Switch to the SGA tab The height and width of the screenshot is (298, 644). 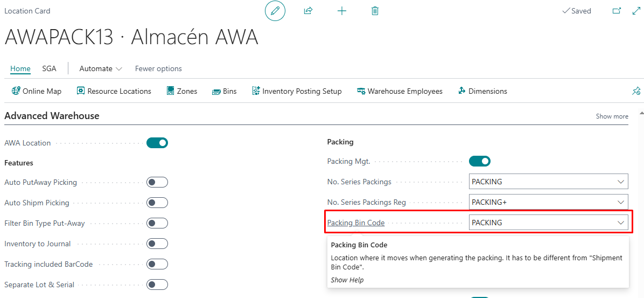click(x=49, y=68)
